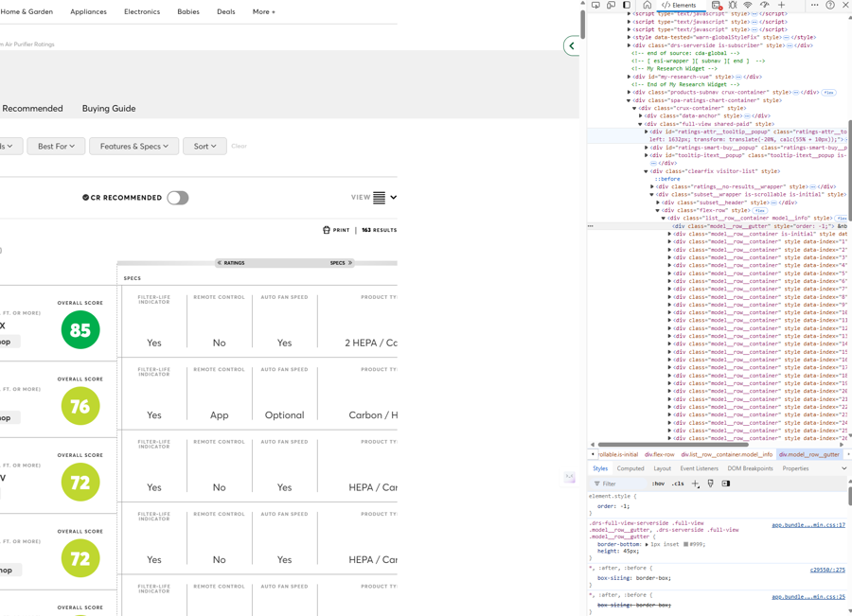Switch to the Computed tab
Viewport: 852px width, 616px height.
630,468
